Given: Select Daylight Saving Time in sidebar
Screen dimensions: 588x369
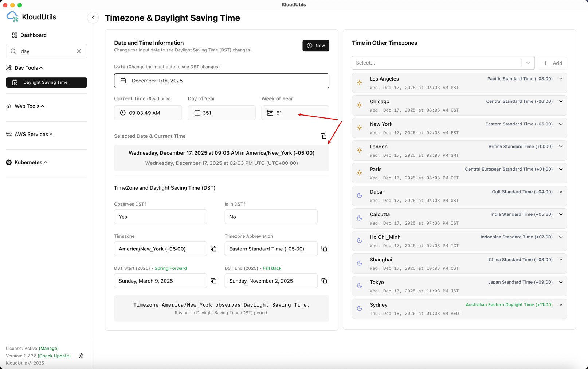Looking at the screenshot, I should point(46,82).
